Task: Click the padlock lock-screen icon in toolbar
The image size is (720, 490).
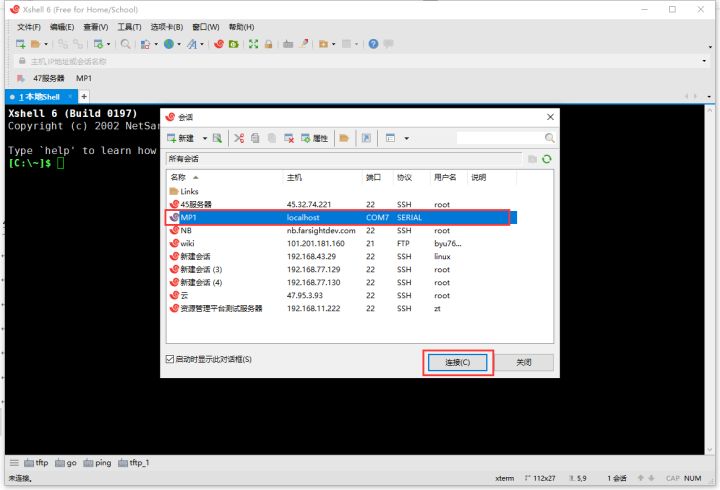Action: point(269,44)
